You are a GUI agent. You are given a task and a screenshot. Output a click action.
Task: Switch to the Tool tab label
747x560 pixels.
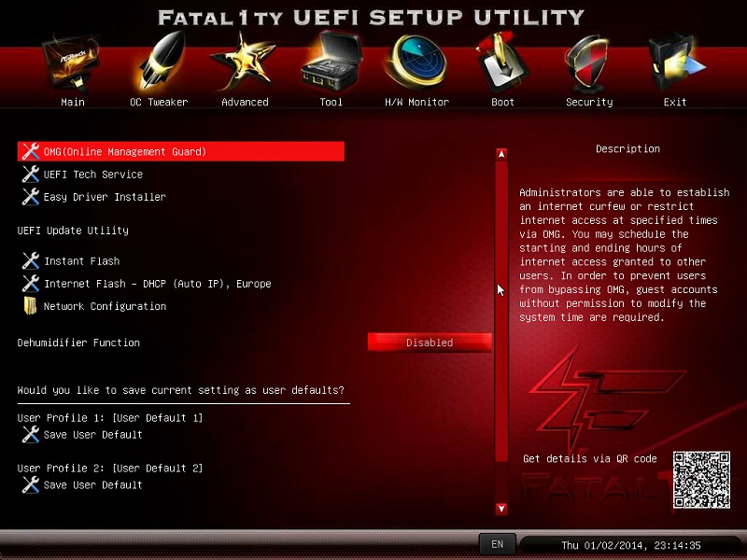(x=331, y=102)
